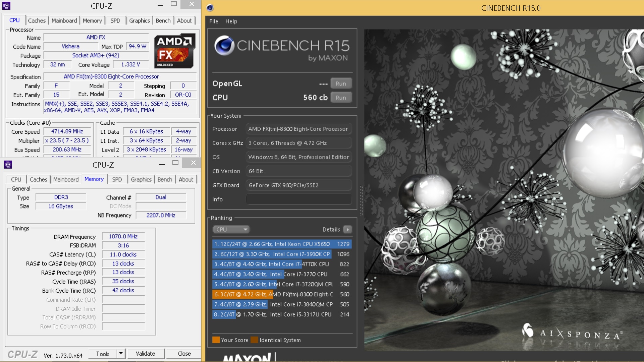This screenshot has height=362, width=644.
Task: Click the Validate button in CPU-Z
Action: 145,354
